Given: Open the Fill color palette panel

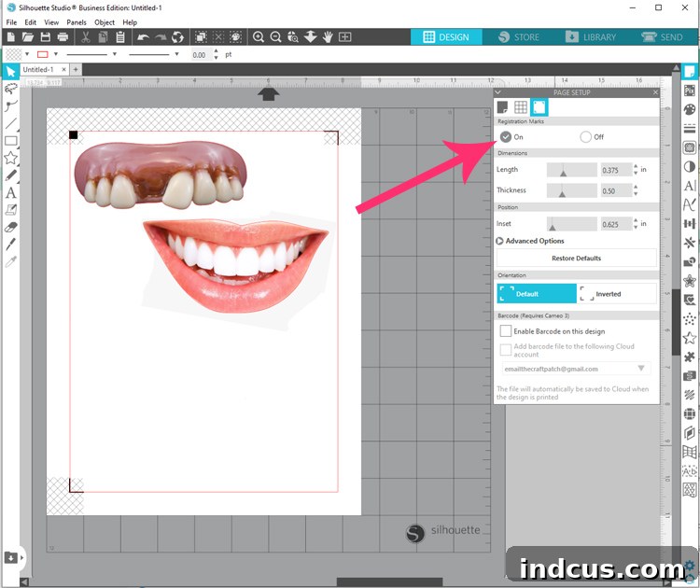Looking at the screenshot, I should tap(690, 109).
